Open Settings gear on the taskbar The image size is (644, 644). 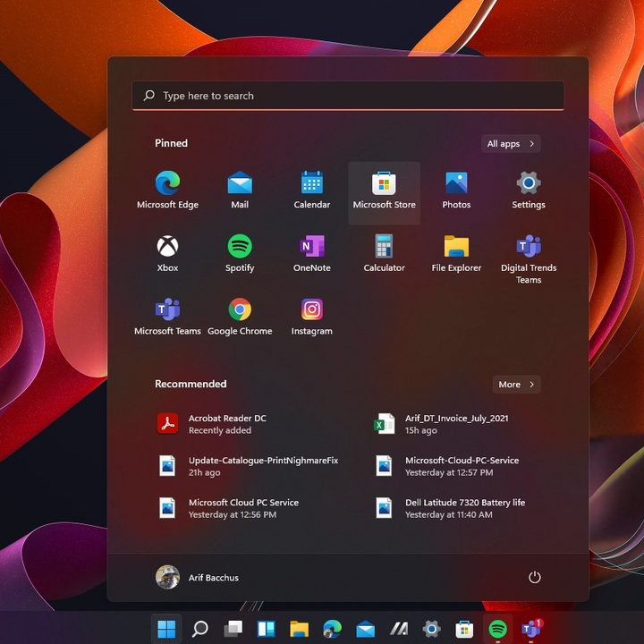pyautogui.click(x=431, y=629)
